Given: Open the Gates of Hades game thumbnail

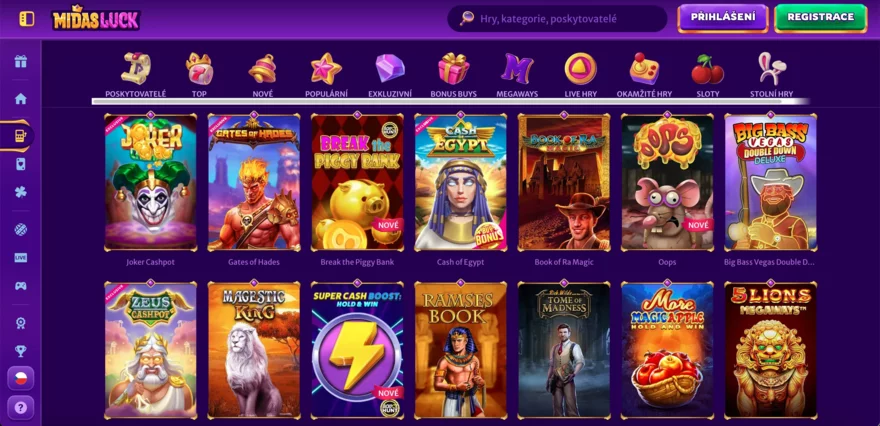Looking at the screenshot, I should pyautogui.click(x=254, y=182).
